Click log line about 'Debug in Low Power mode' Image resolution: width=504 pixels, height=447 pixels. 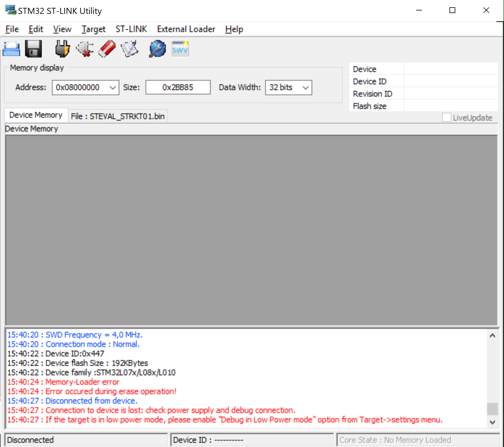coord(225,420)
